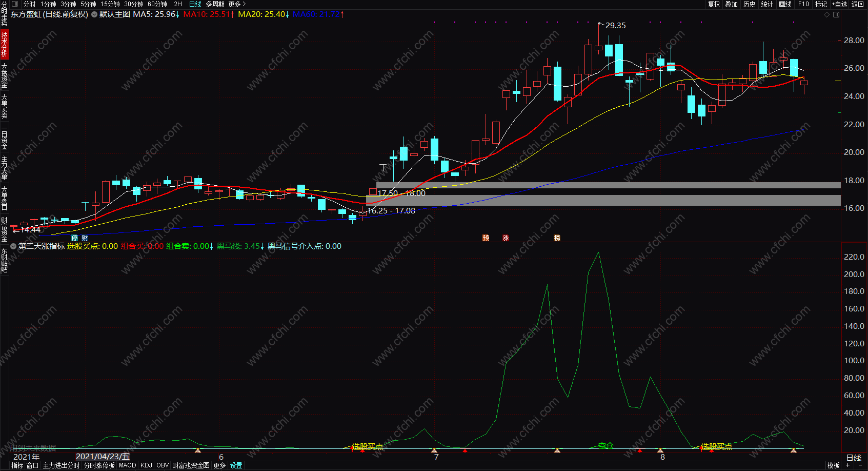868x471 pixels.
Task: Open the F10 company info
Action: [803, 4]
